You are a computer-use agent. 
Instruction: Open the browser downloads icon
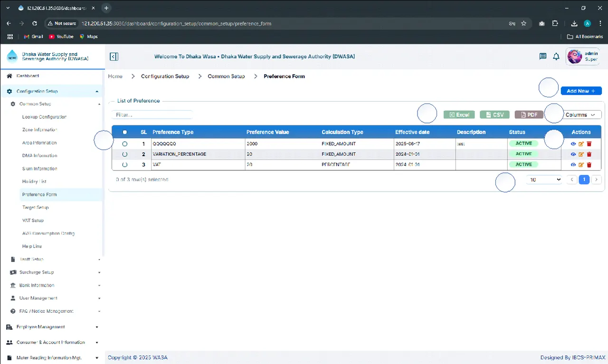(574, 23)
